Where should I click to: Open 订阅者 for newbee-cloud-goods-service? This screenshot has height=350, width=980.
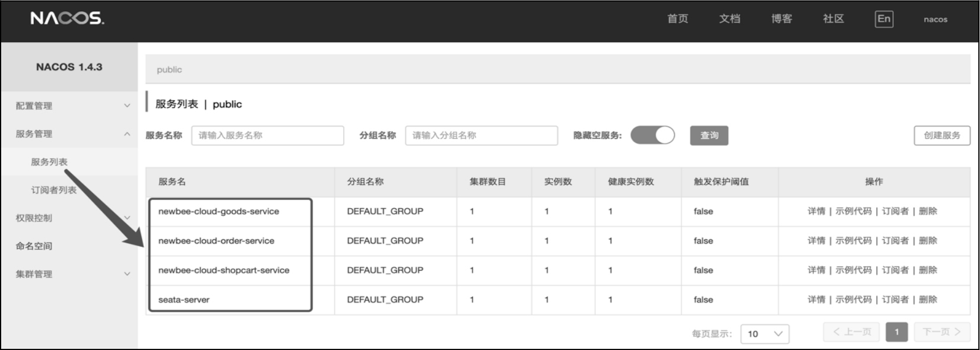click(895, 211)
